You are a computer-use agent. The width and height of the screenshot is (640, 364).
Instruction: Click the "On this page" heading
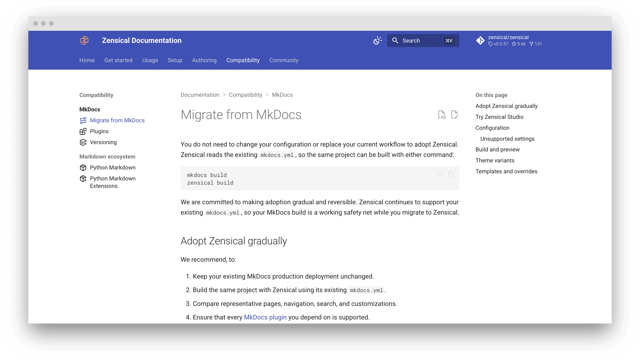(x=491, y=95)
